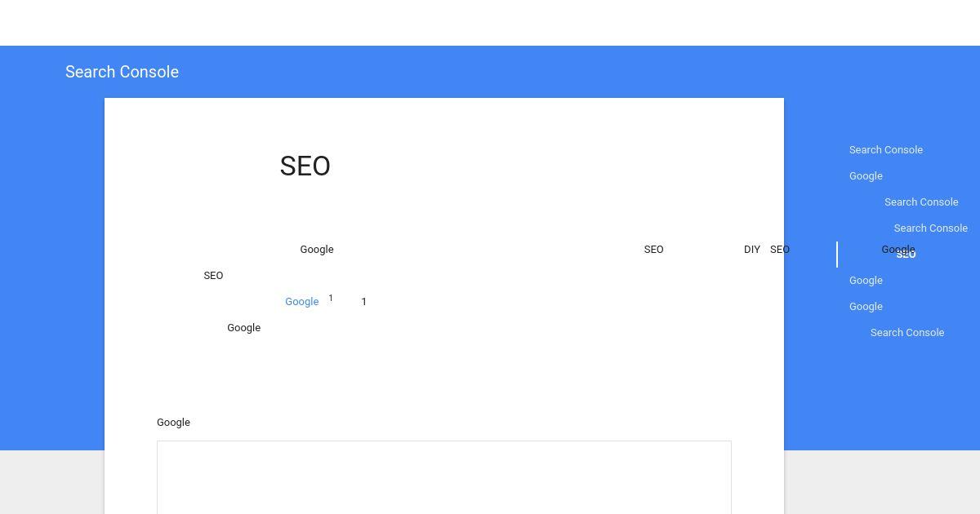Click the Google label above the bordered box
The width and height of the screenshot is (980, 514).
pos(173,423)
